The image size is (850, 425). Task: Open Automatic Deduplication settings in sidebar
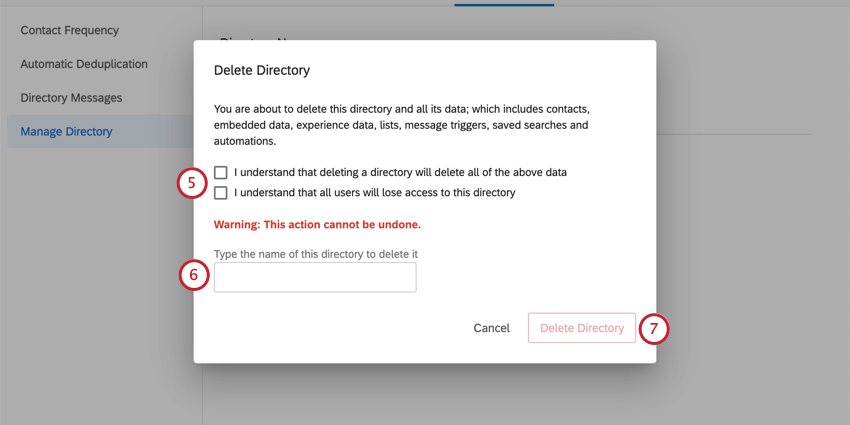84,64
